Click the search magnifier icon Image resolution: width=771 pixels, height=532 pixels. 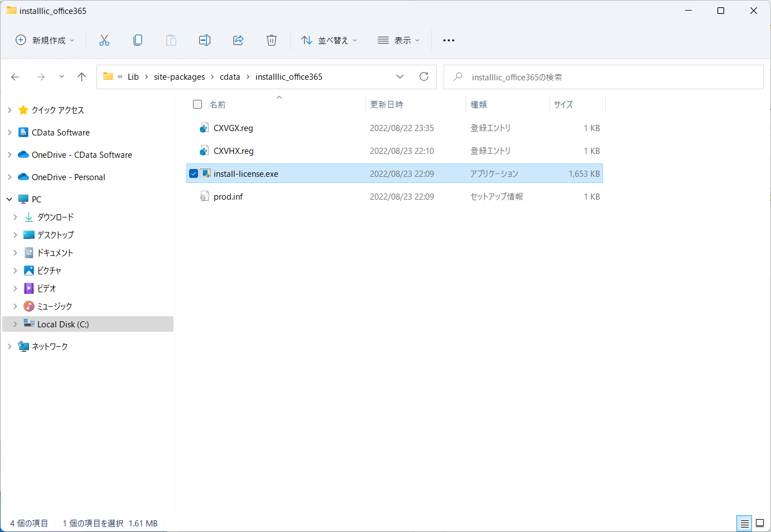click(458, 76)
